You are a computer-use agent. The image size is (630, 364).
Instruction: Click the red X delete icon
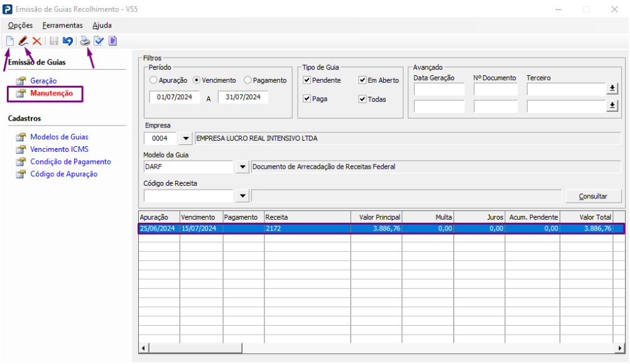click(x=36, y=41)
